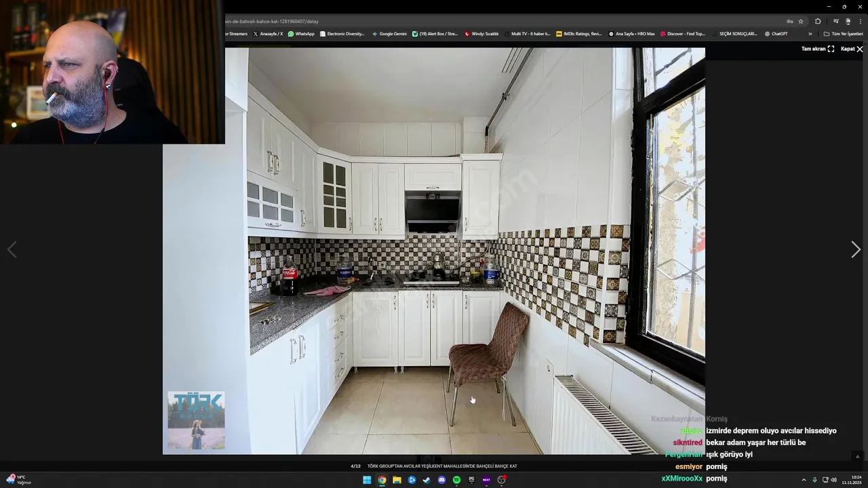Go to the previous listing photo
The height and width of the screenshot is (488, 868).
coord(12,249)
